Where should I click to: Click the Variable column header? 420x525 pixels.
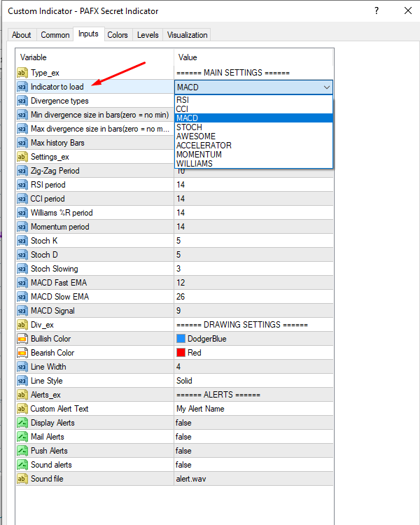[94, 57]
